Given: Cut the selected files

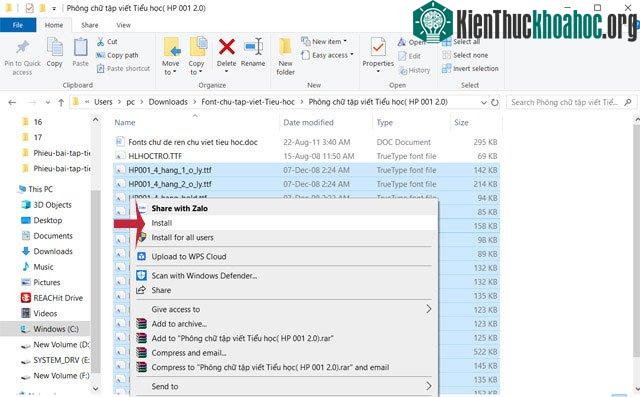Looking at the screenshot, I should (x=107, y=42).
